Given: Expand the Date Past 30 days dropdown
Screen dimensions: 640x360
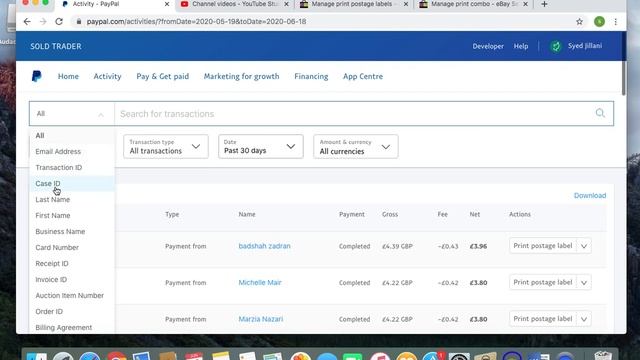Looking at the screenshot, I should 260,147.
